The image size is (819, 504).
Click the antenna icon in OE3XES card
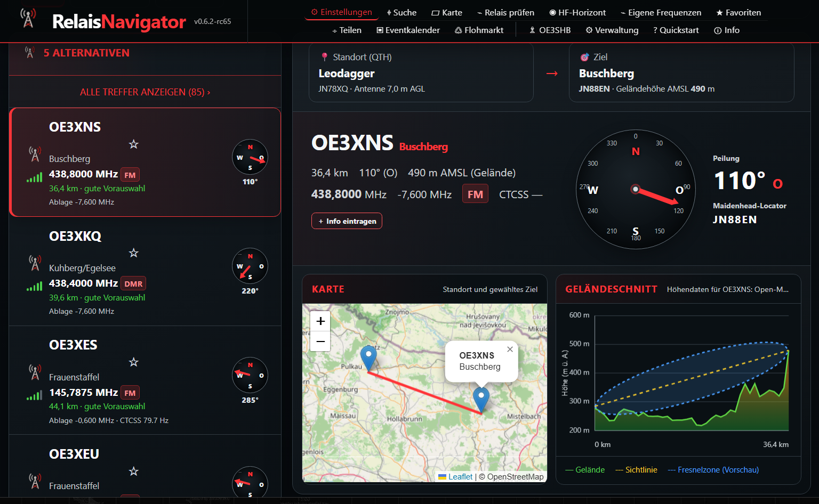tap(35, 372)
